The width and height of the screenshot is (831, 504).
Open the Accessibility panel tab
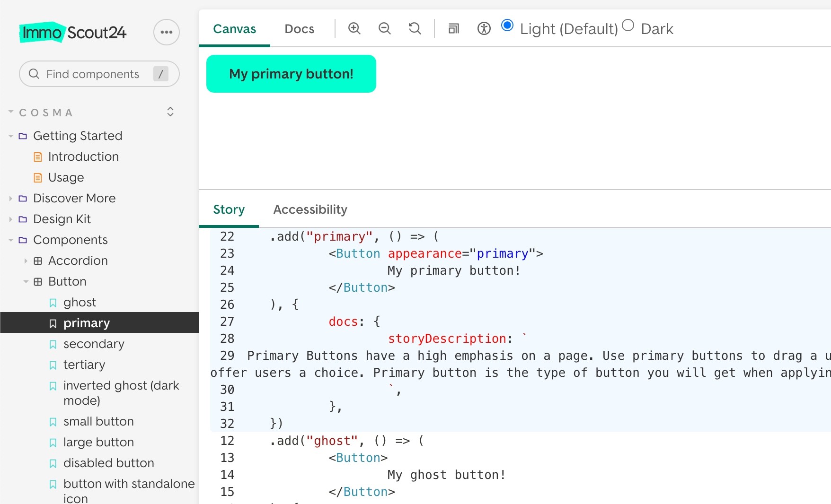tap(310, 209)
